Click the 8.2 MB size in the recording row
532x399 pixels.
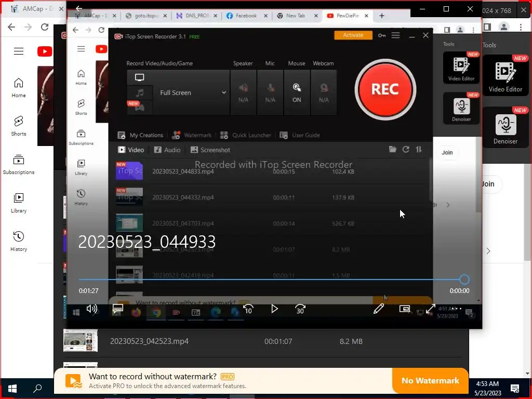pos(351,341)
